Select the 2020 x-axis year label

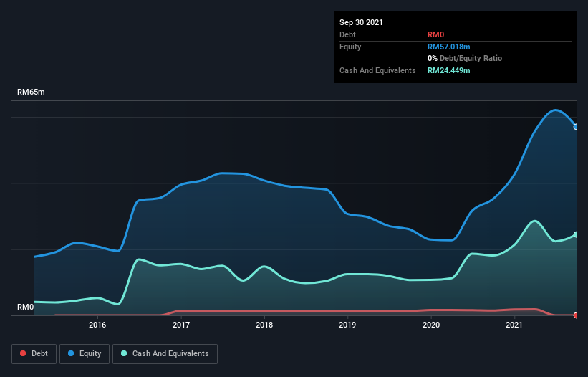431,325
